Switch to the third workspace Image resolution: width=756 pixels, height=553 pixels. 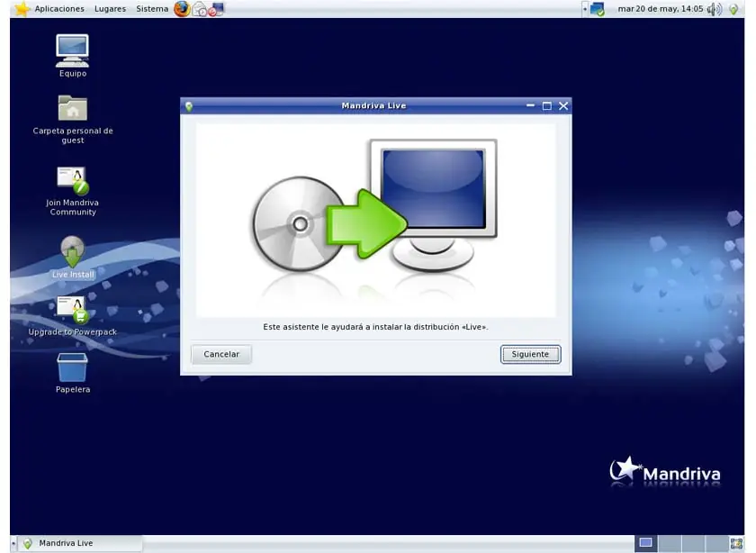click(x=693, y=543)
